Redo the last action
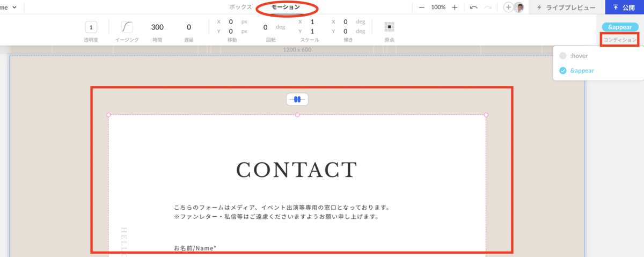The image size is (644, 257). pos(488,8)
